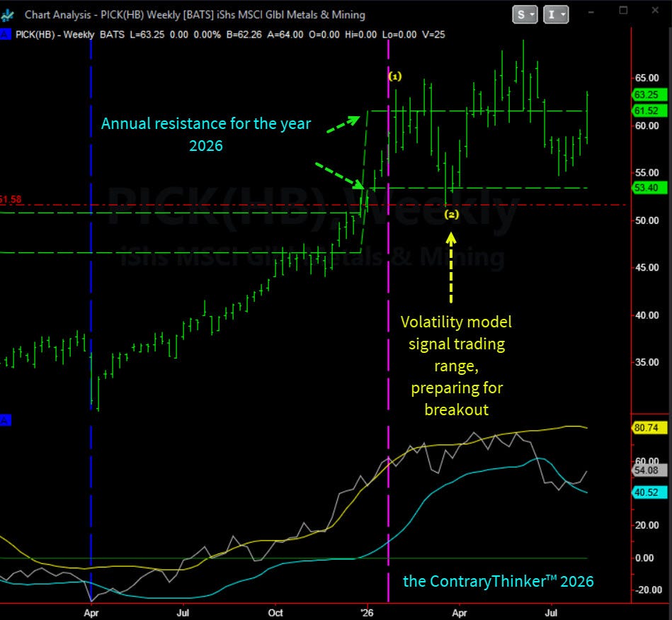The width and height of the screenshot is (672, 620).
Task: Click 'the ContraryThinker 2026' text label
Action: tap(498, 581)
